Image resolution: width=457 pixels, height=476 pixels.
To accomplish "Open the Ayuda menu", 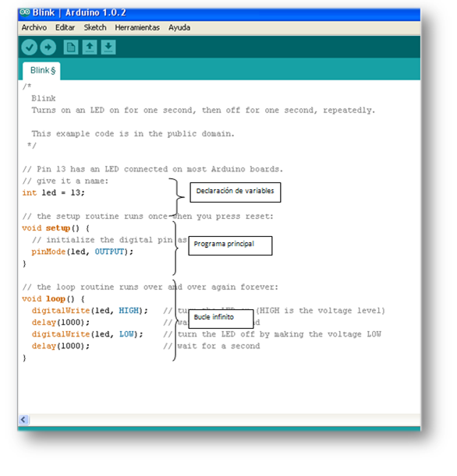I will [x=179, y=27].
